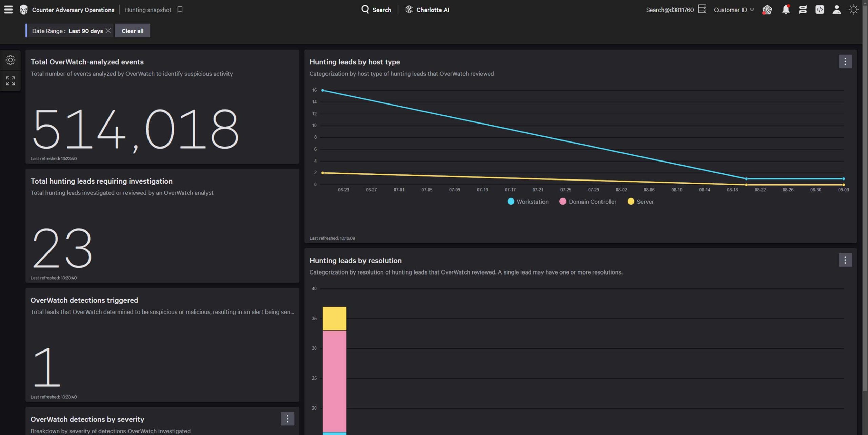Toggle Server series in legend

[x=640, y=202]
